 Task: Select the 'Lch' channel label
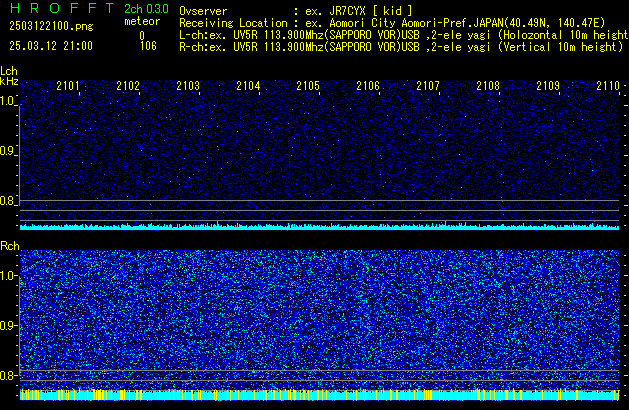coord(9,71)
